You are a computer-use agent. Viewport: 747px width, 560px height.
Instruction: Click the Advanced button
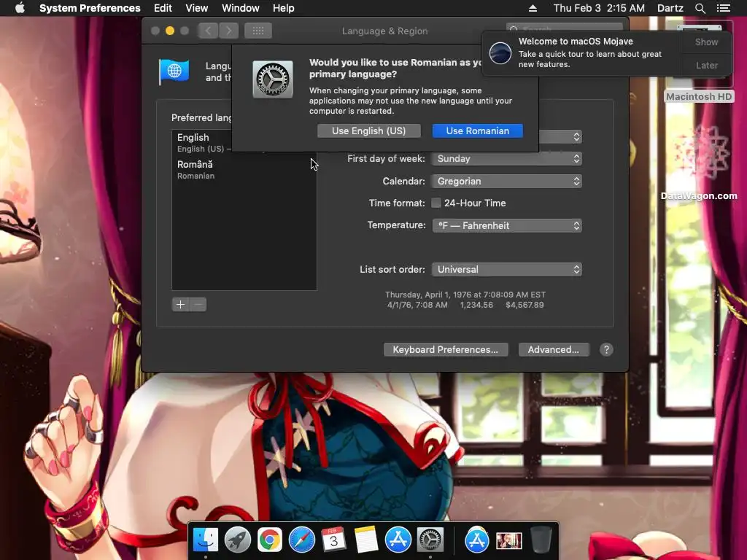coord(554,350)
